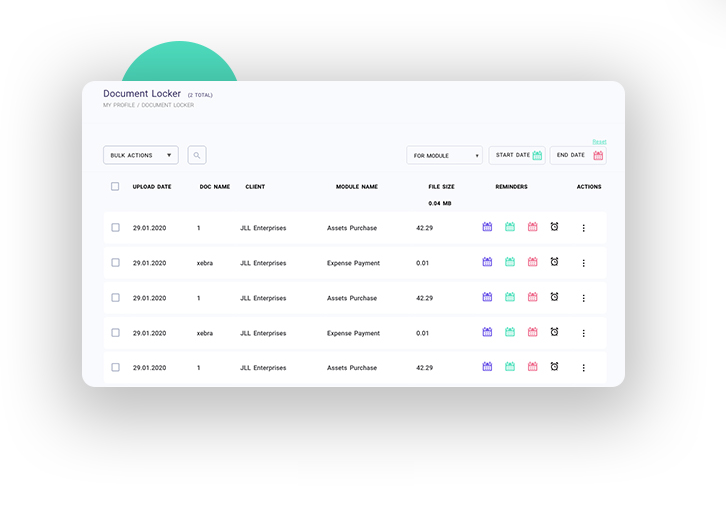Toggle the select-all checkbox in table header
Viewport: 726px width, 510px height.
click(x=115, y=186)
